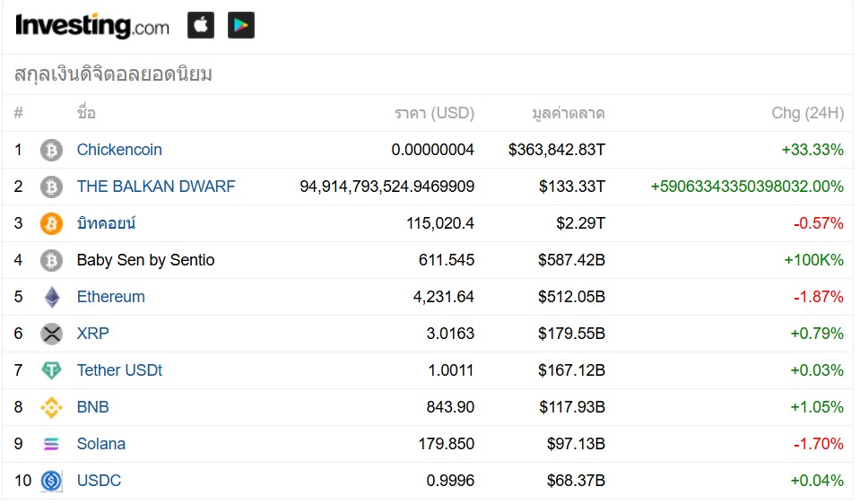Click market cap $179.55B
The image size is (860, 504).
coord(571,334)
